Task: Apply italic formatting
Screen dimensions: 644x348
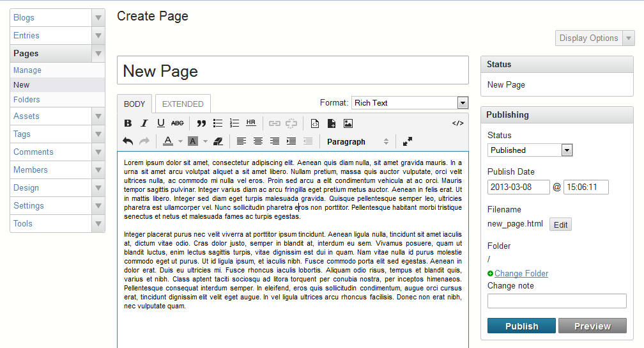Action: (144, 123)
